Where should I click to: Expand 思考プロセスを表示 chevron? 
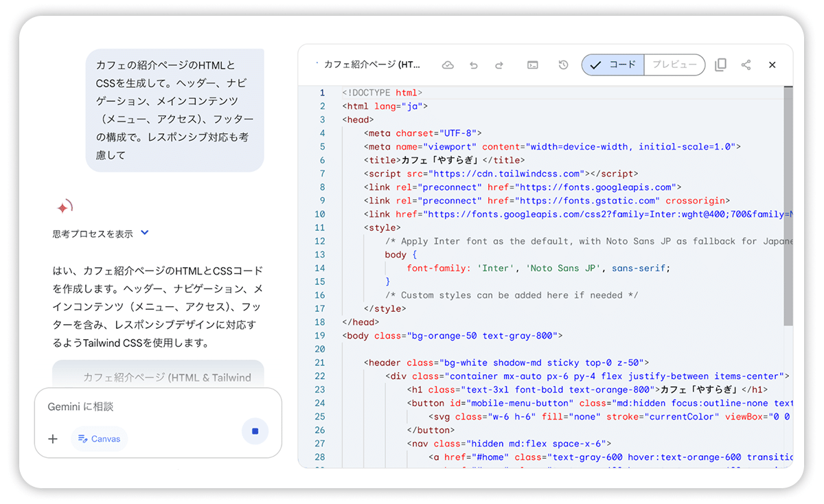145,233
